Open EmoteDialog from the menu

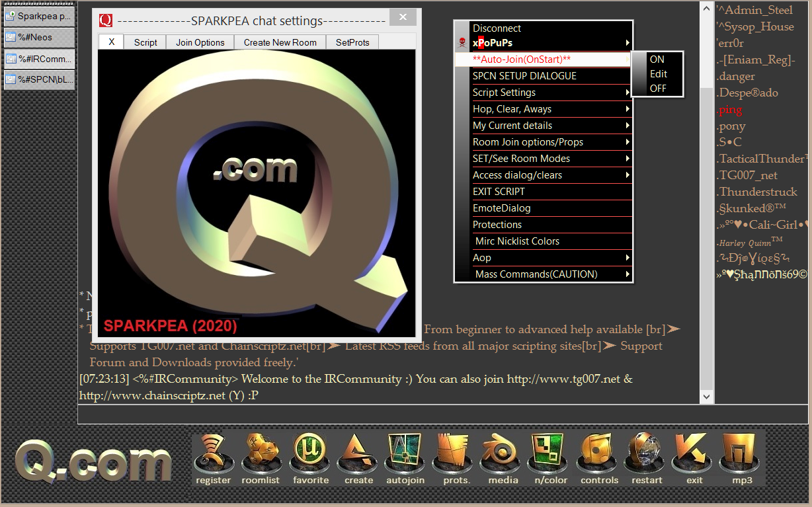click(x=544, y=208)
